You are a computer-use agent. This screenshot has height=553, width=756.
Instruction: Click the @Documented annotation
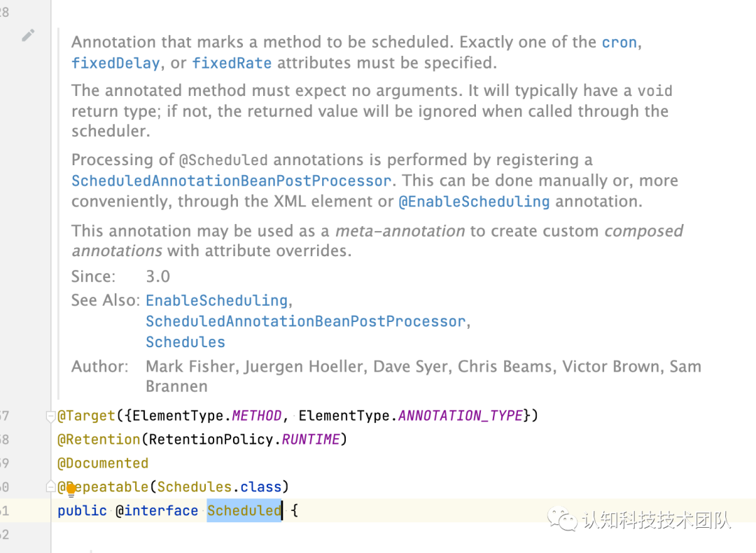[103, 463]
